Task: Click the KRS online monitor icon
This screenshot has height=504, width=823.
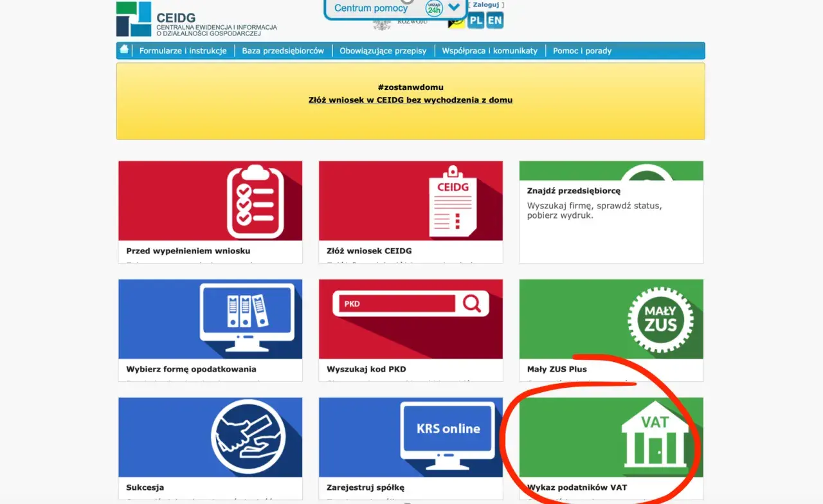Action: (x=448, y=435)
